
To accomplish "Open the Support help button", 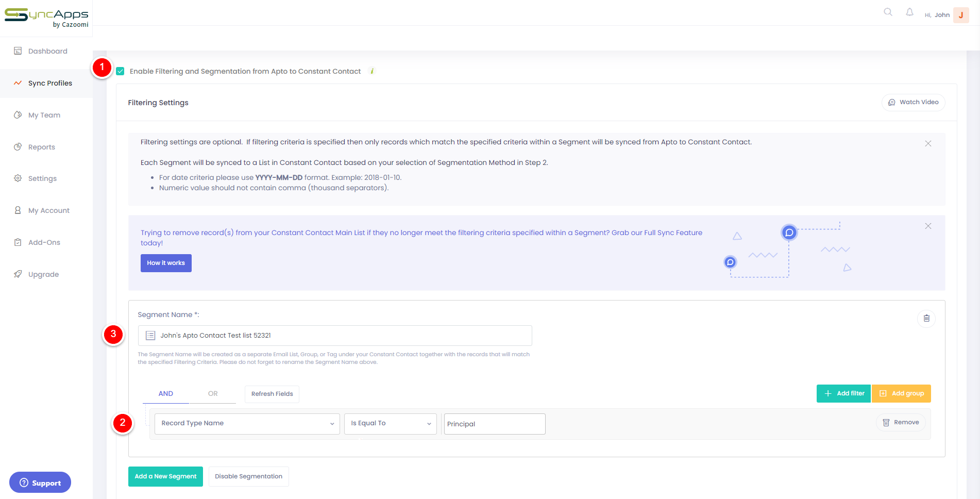I will coord(40,483).
